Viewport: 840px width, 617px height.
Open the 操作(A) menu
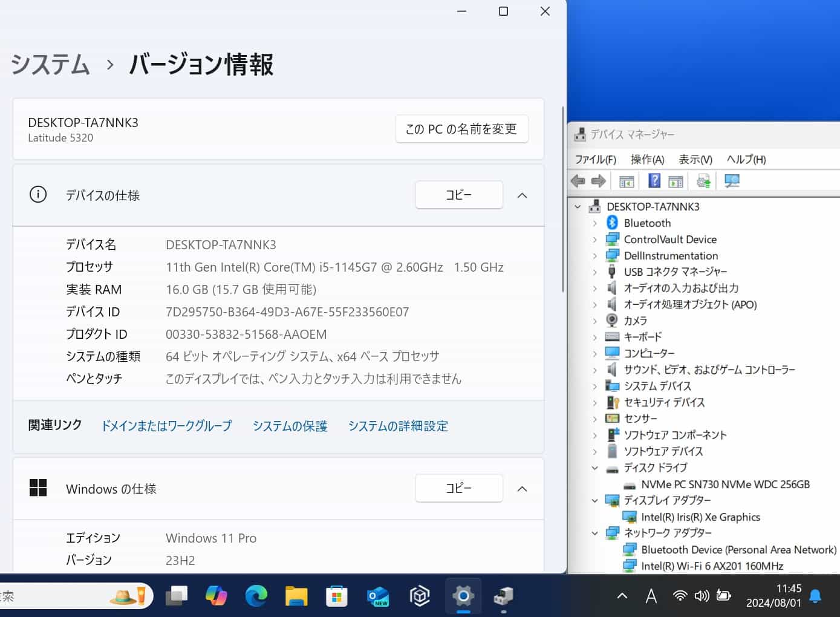(647, 160)
